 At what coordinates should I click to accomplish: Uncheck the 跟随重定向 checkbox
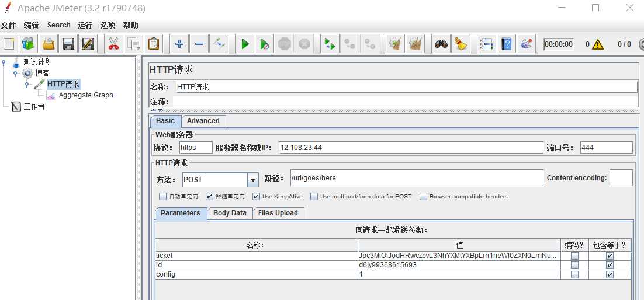209,197
